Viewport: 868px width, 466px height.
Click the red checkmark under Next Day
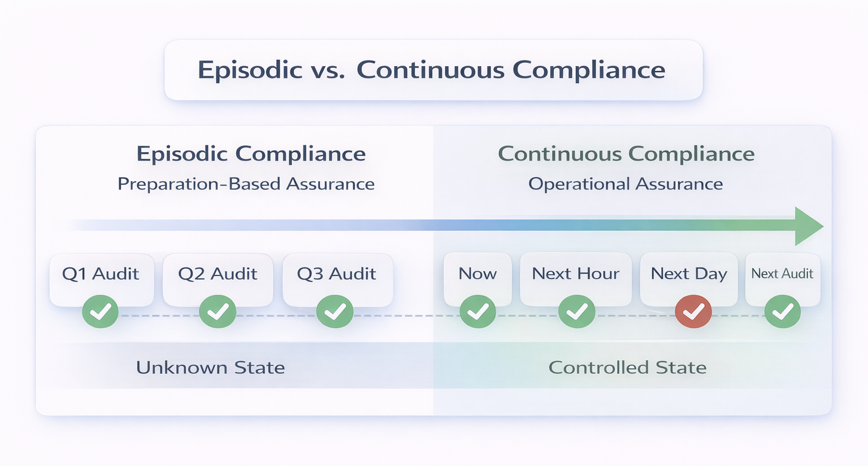(x=693, y=312)
